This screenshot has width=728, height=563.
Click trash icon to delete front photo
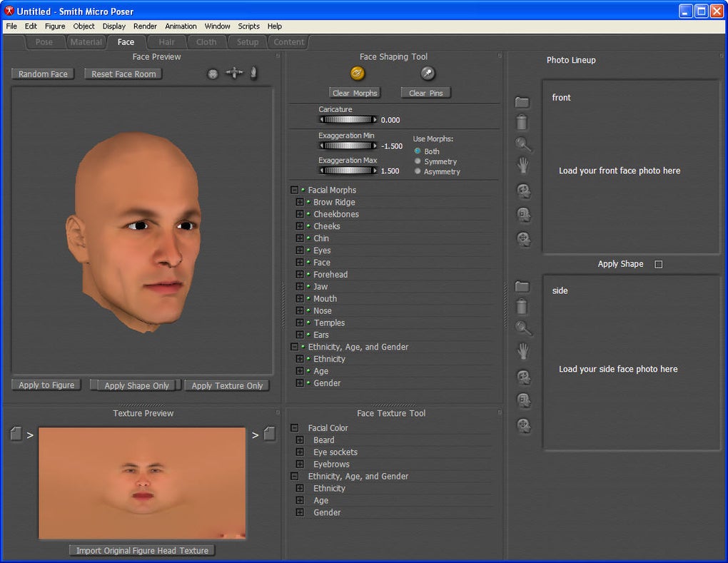pyautogui.click(x=522, y=122)
